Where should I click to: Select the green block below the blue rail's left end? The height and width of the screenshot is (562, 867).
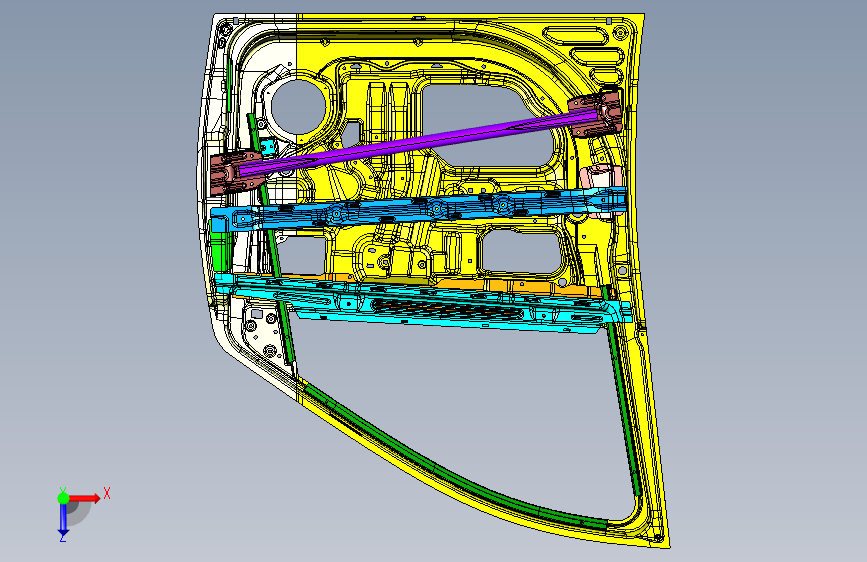click(221, 252)
